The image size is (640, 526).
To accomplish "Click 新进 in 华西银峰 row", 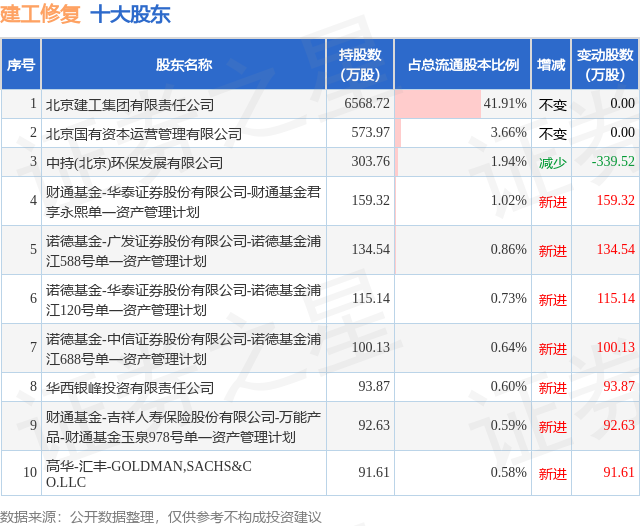I will pyautogui.click(x=552, y=387).
